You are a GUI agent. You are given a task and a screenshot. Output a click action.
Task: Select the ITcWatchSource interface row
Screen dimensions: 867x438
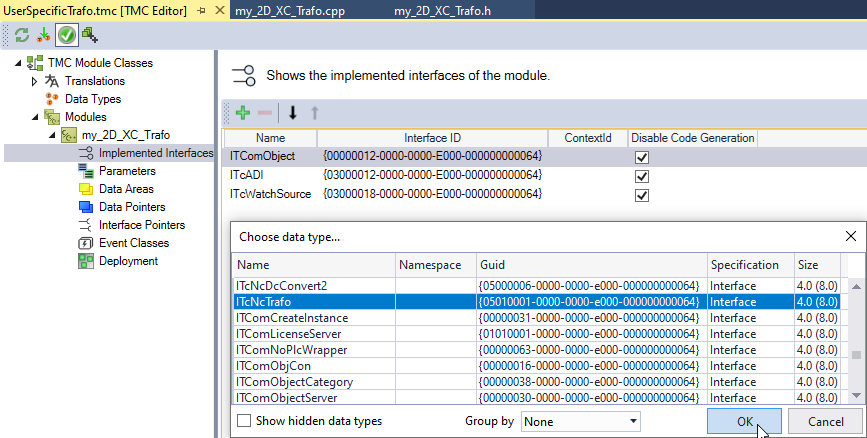(545, 194)
